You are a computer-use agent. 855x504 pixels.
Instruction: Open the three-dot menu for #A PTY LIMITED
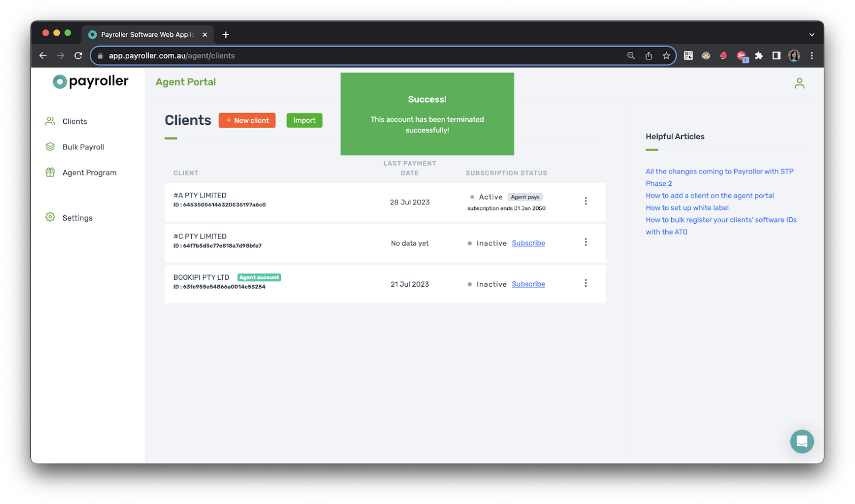[x=586, y=201]
